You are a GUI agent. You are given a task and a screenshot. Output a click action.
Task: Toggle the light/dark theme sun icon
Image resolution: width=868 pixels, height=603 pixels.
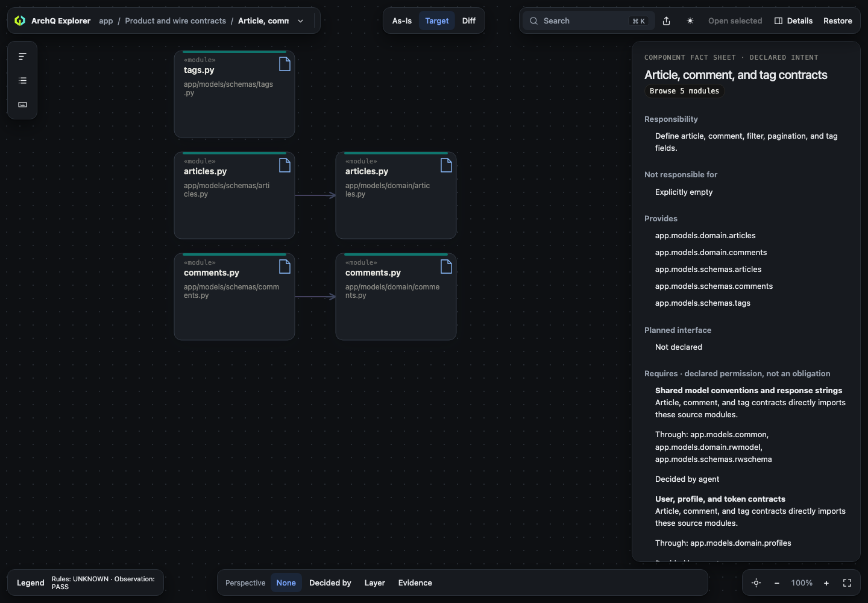point(690,21)
